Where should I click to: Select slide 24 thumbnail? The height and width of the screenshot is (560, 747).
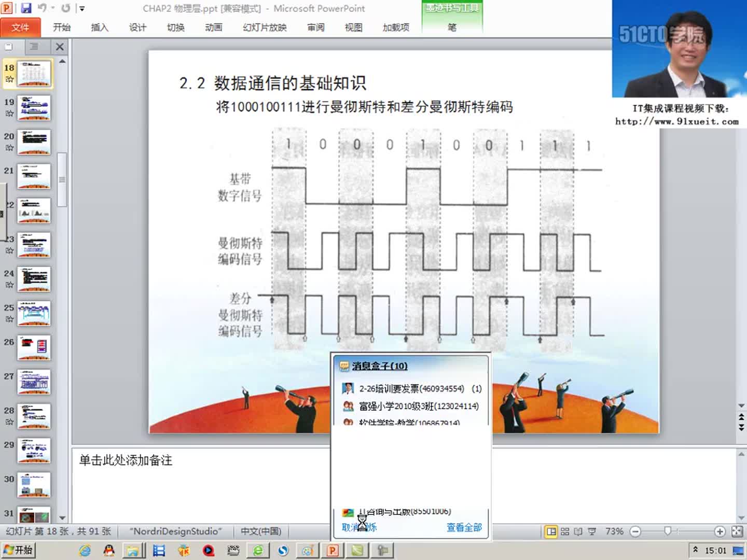pyautogui.click(x=34, y=279)
